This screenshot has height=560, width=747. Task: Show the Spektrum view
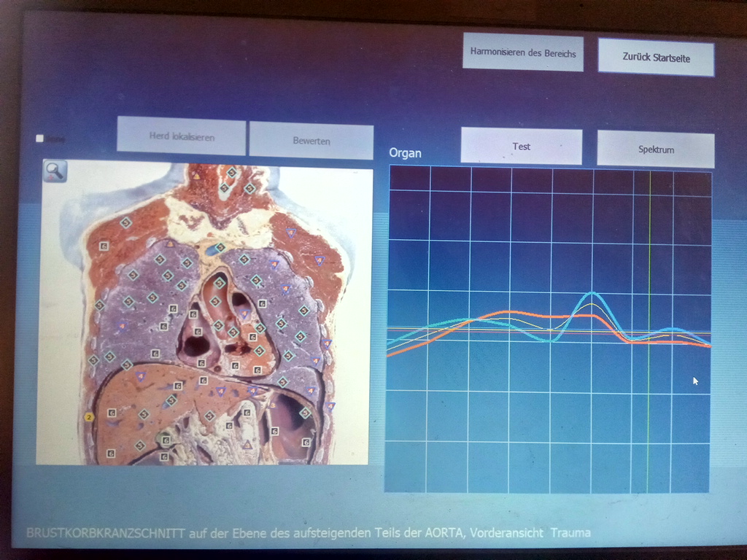point(655,149)
